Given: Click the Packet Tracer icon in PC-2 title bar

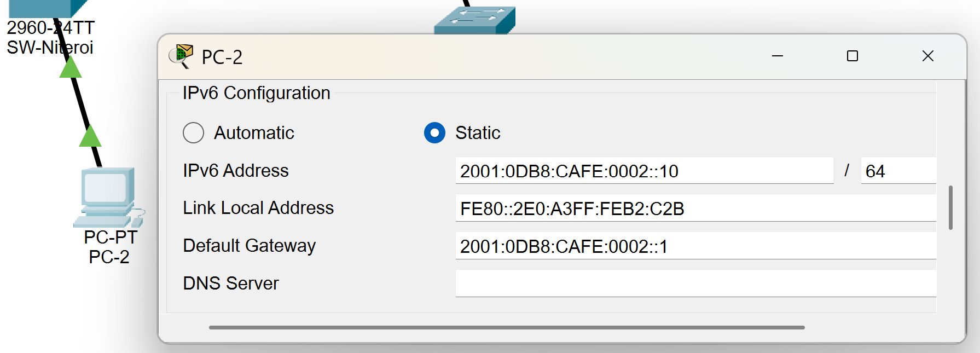Looking at the screenshot, I should 181,56.
